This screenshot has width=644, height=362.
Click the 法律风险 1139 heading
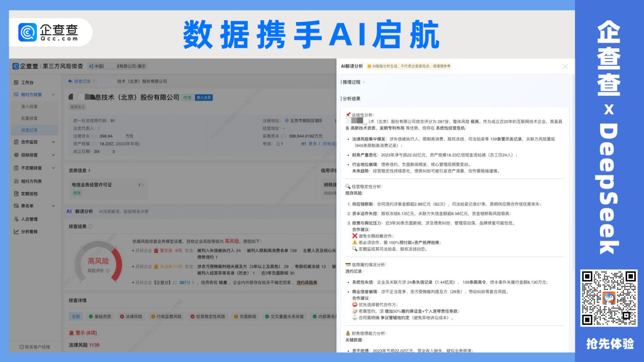[x=84, y=345]
